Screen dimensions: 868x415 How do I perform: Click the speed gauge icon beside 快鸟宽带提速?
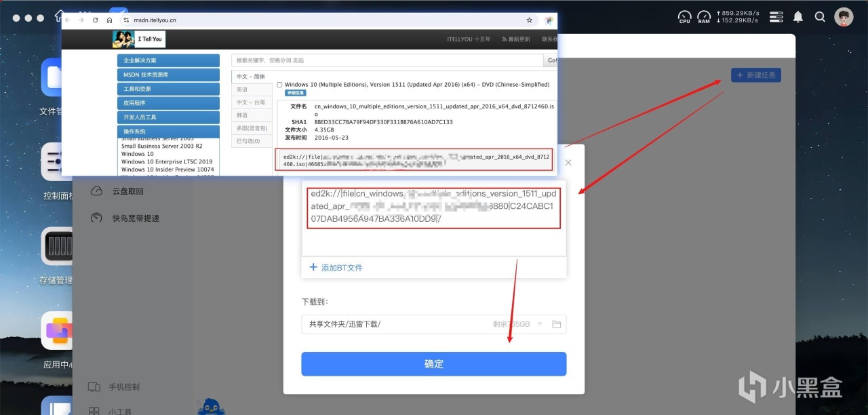click(x=96, y=218)
